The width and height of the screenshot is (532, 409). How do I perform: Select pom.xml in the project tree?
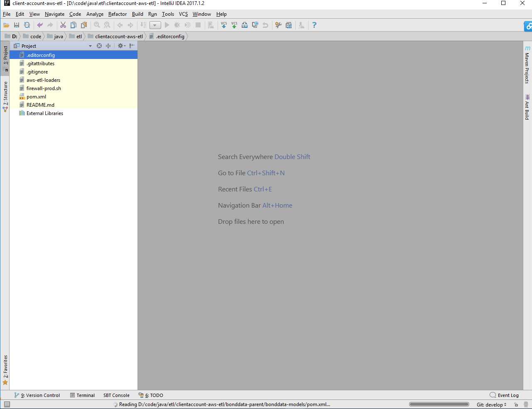(x=36, y=97)
